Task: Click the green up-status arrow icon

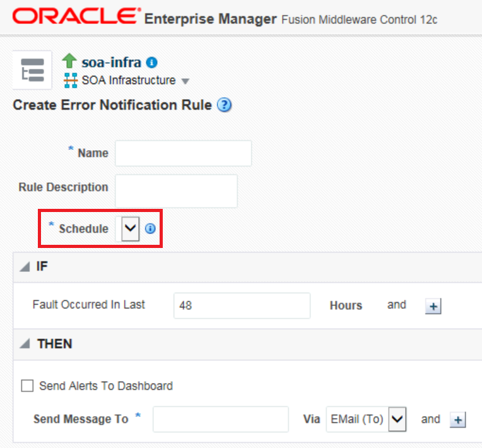Action: [x=69, y=61]
